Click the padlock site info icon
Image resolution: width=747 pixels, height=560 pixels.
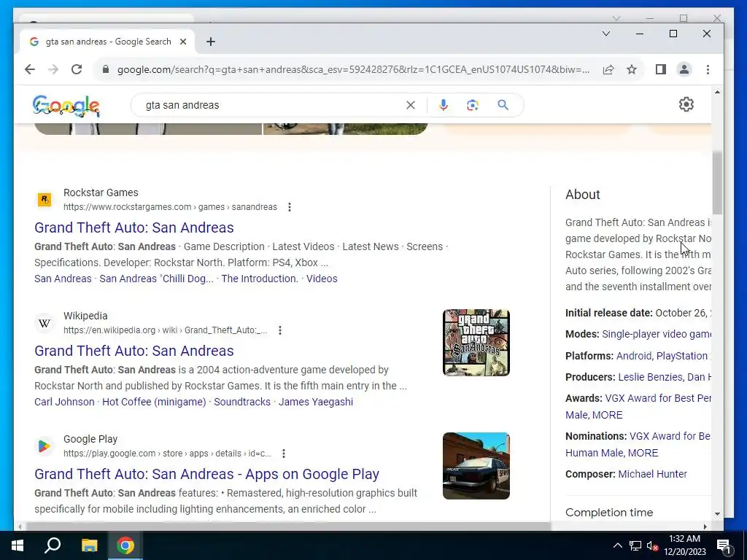(106, 69)
